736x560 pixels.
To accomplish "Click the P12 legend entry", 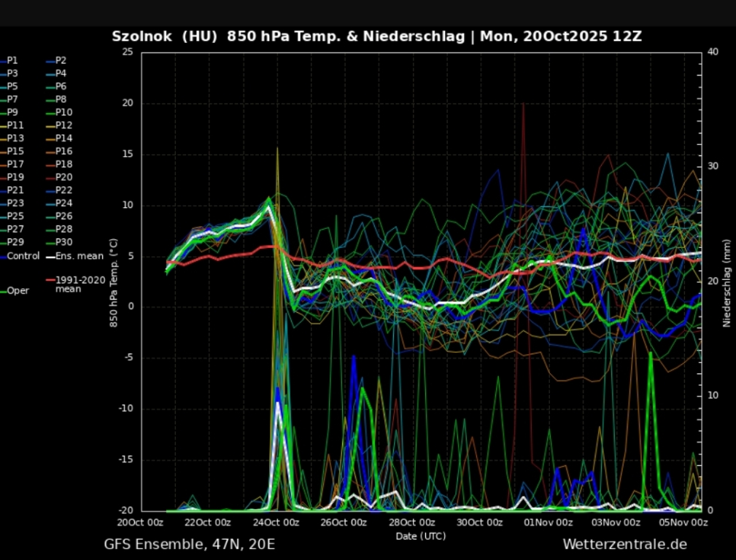I will [x=63, y=125].
